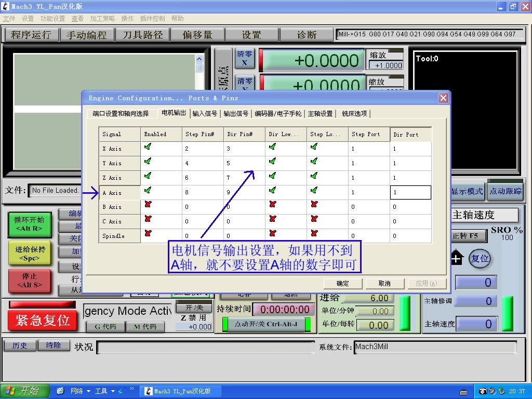Toggle the X Axis Enabled checkmark

[x=148, y=147]
